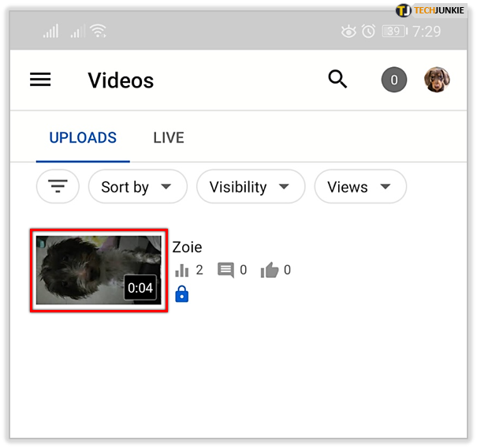Open the hamburger navigation menu
The width and height of the screenshot is (477, 448).
[40, 80]
